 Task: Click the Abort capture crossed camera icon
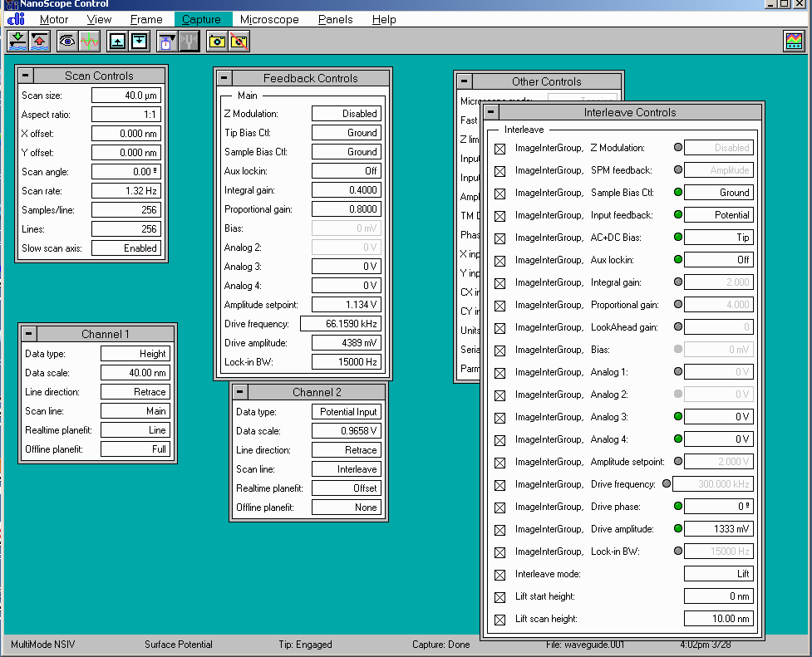click(x=239, y=42)
